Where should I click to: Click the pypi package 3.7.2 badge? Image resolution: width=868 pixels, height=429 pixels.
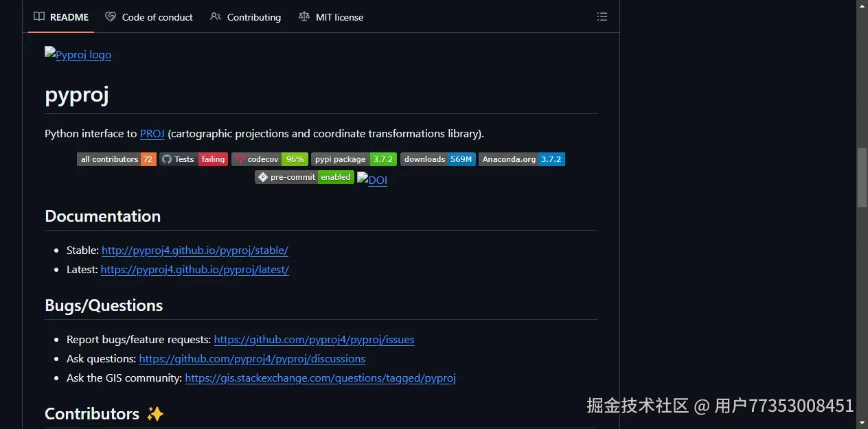click(x=354, y=159)
